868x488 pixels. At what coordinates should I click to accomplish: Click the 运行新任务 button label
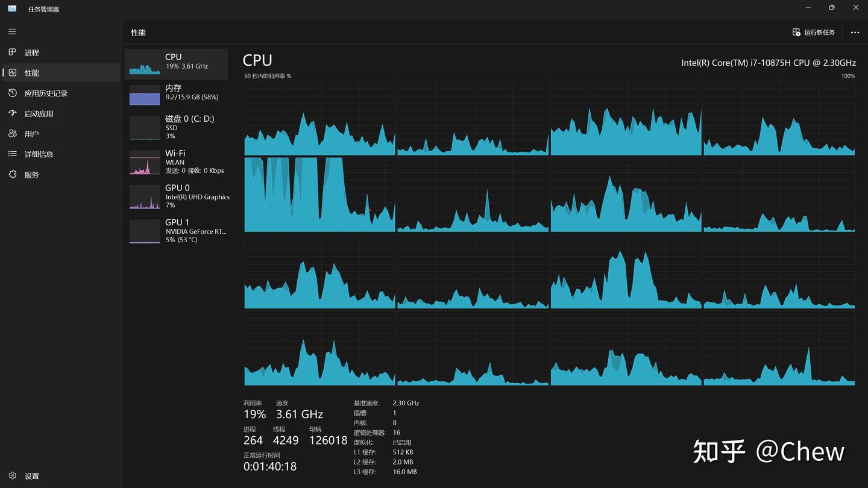click(820, 32)
